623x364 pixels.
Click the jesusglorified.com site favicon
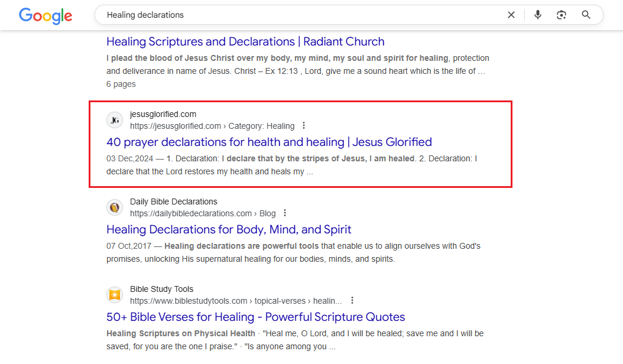[x=115, y=120]
